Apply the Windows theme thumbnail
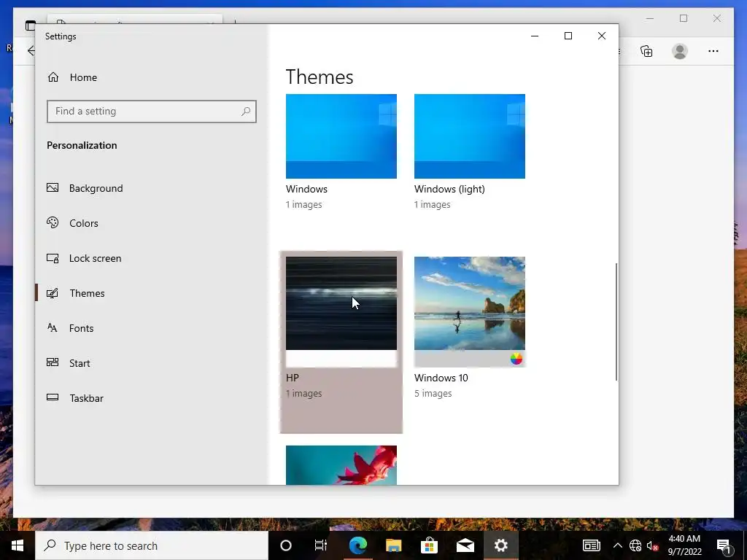Screen dimensions: 747x560 click(x=341, y=136)
